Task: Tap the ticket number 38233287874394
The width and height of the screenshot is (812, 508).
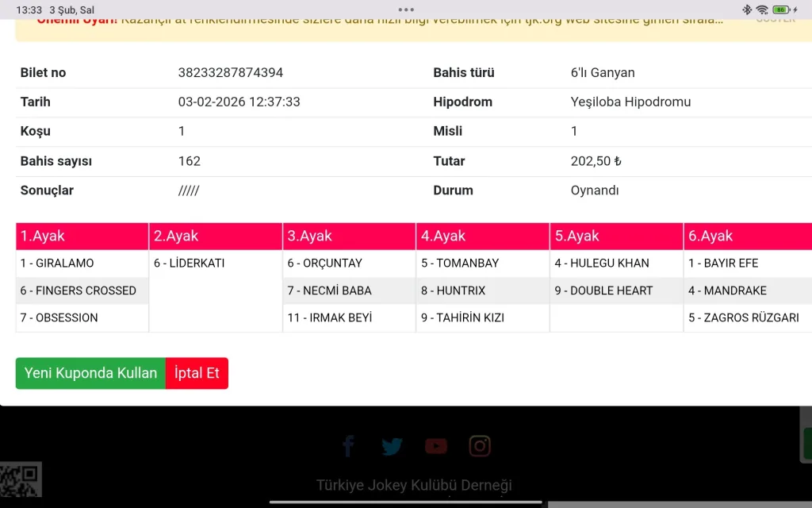Action: click(x=230, y=72)
